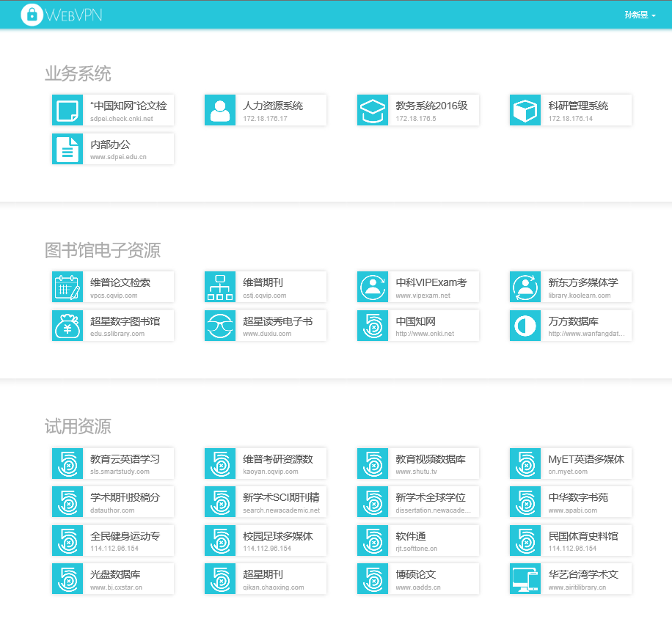Click the note icon for "中国知网"论文检

67,110
